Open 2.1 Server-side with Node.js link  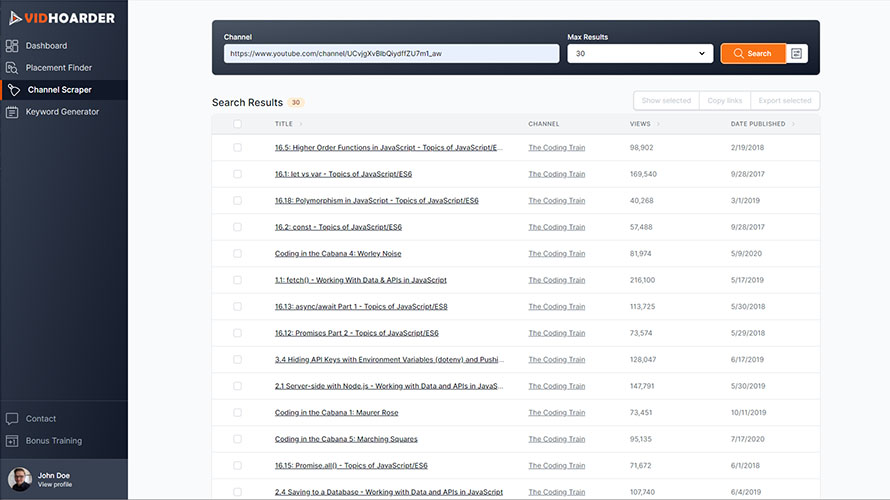click(x=389, y=386)
